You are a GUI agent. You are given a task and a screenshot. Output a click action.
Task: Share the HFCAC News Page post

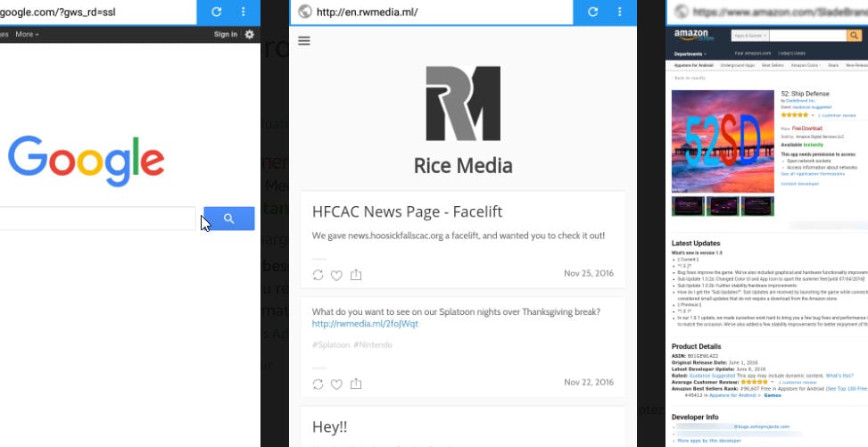[x=356, y=275]
